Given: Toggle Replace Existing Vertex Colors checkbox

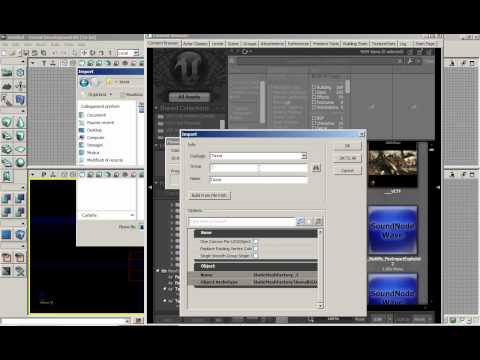Looking at the screenshot, I should click(x=255, y=248).
